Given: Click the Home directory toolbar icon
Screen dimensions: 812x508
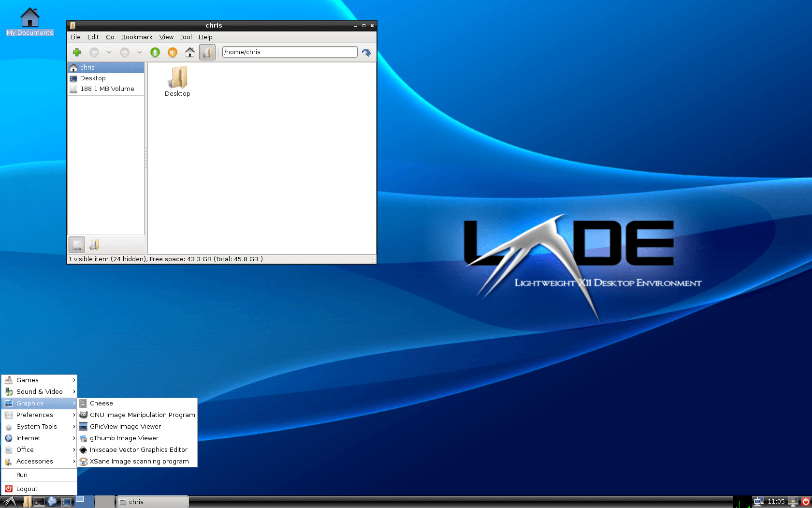Looking at the screenshot, I should click(x=190, y=52).
